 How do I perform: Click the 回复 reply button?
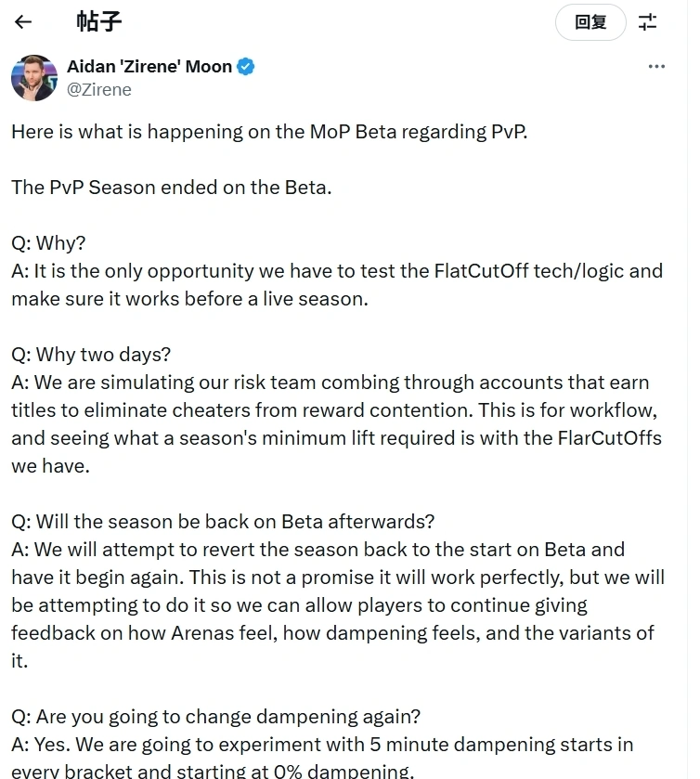(590, 22)
